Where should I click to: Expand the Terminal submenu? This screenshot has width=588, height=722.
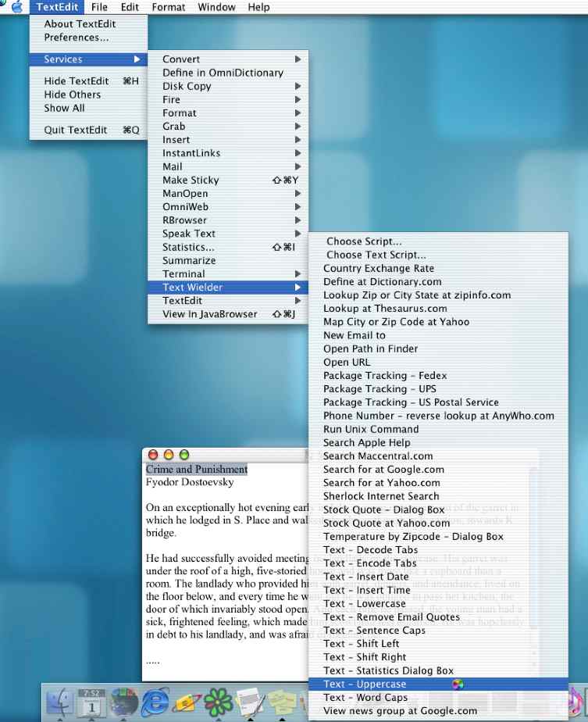point(228,273)
